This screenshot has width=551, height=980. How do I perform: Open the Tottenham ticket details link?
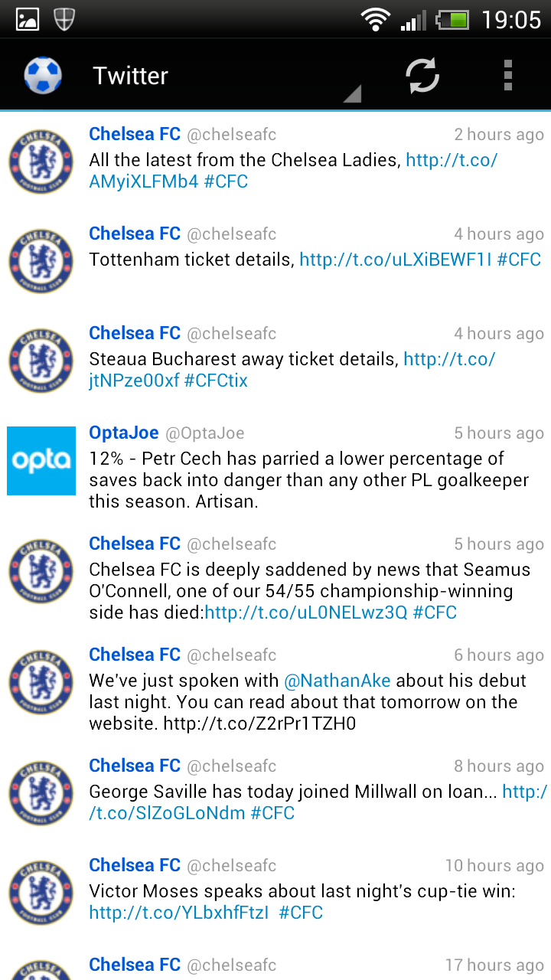pos(396,260)
